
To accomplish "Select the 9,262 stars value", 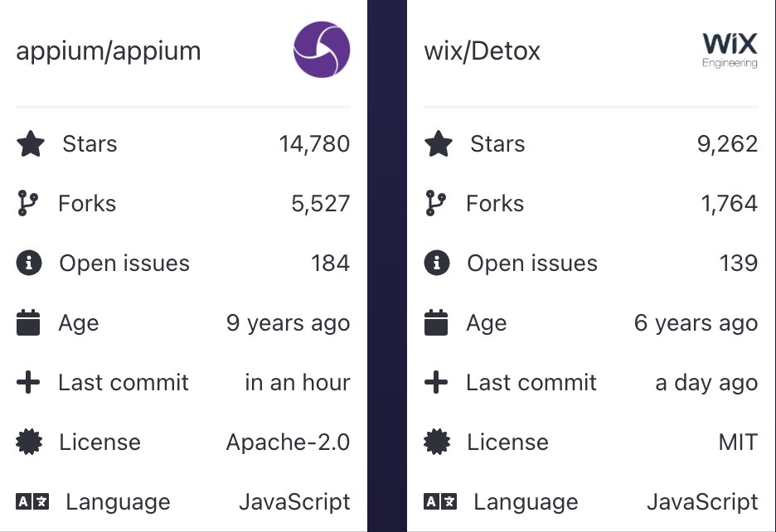I will [728, 144].
